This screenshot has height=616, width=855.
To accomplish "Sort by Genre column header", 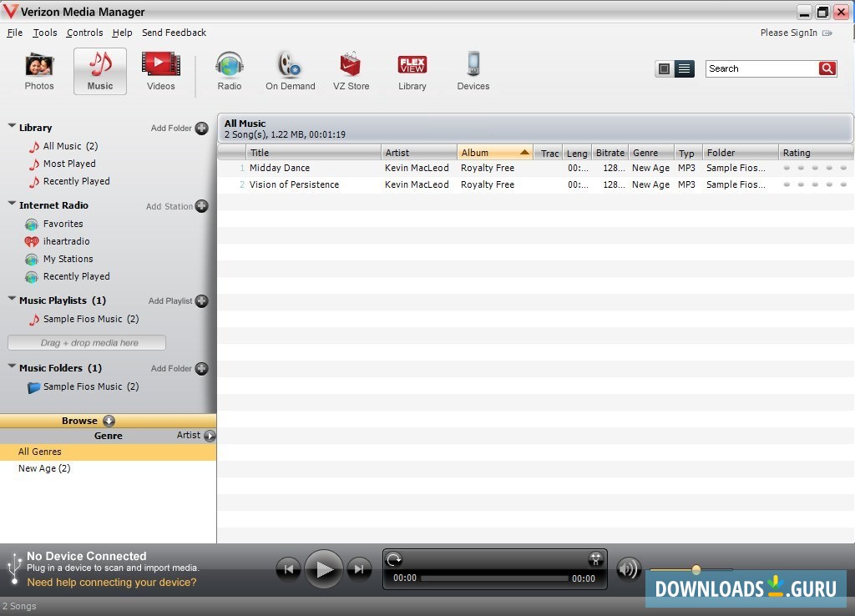I will 651,153.
